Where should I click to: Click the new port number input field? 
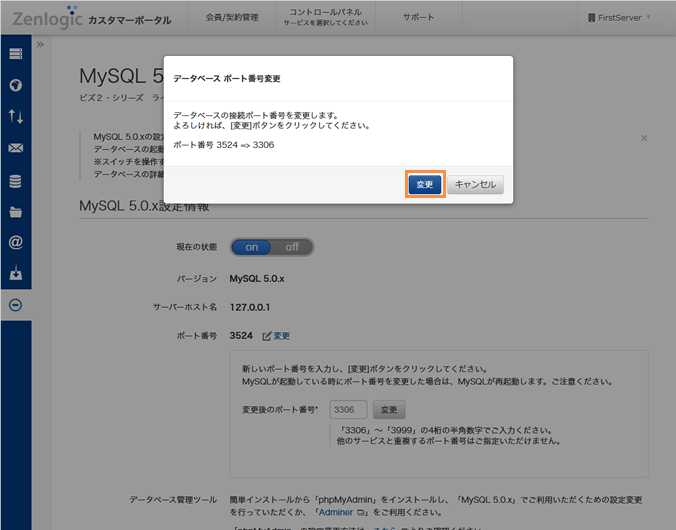[348, 409]
